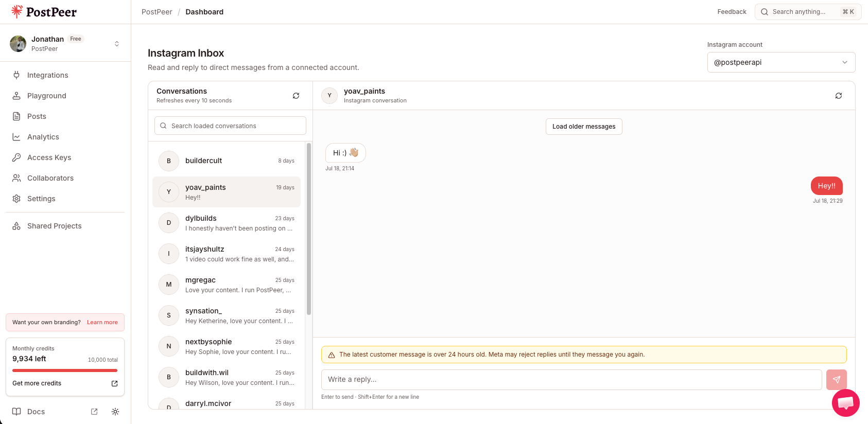Select the yoav_paints conversation

(x=227, y=192)
